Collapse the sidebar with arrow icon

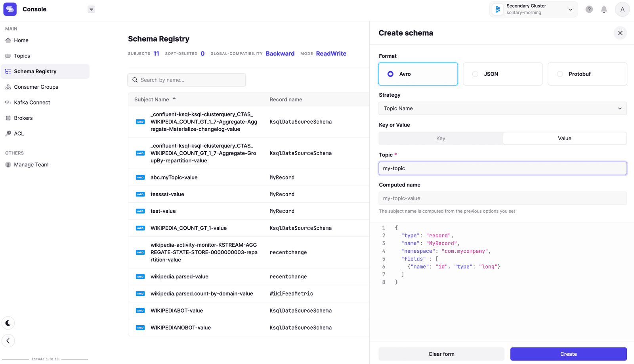pyautogui.click(x=8, y=341)
